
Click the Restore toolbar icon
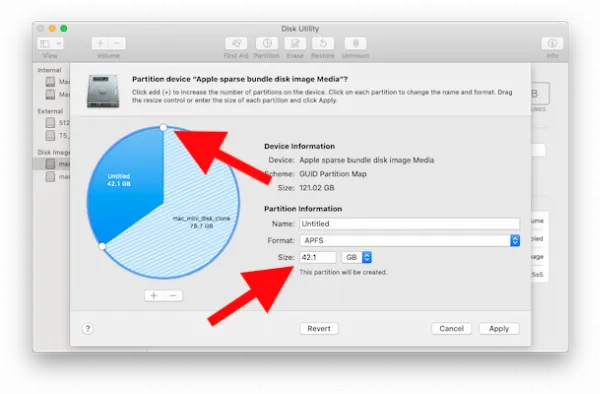click(323, 43)
